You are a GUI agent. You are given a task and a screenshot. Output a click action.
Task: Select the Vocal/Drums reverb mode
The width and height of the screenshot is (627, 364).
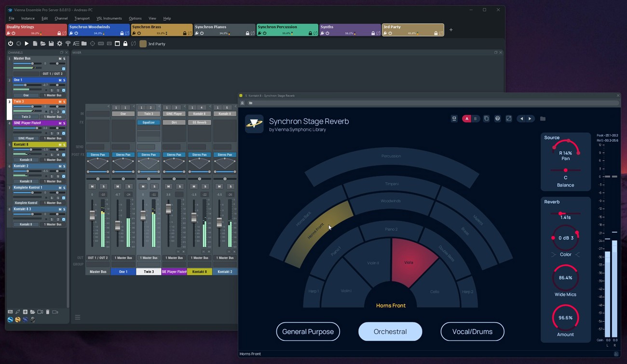472,332
